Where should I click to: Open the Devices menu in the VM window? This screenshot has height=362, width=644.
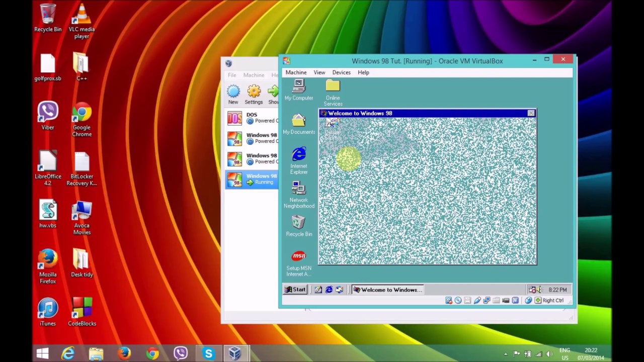pos(341,72)
